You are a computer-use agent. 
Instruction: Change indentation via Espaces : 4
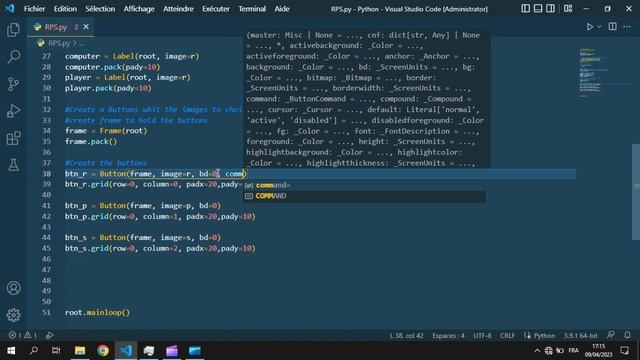click(448, 336)
